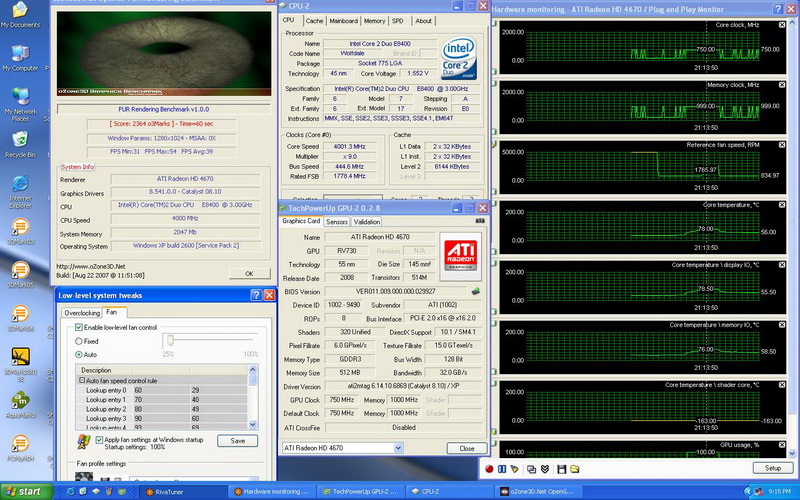Screen dimensions: 800x500
Task: Click the help icon in Hardware monitoring title bar
Action: 778,9
